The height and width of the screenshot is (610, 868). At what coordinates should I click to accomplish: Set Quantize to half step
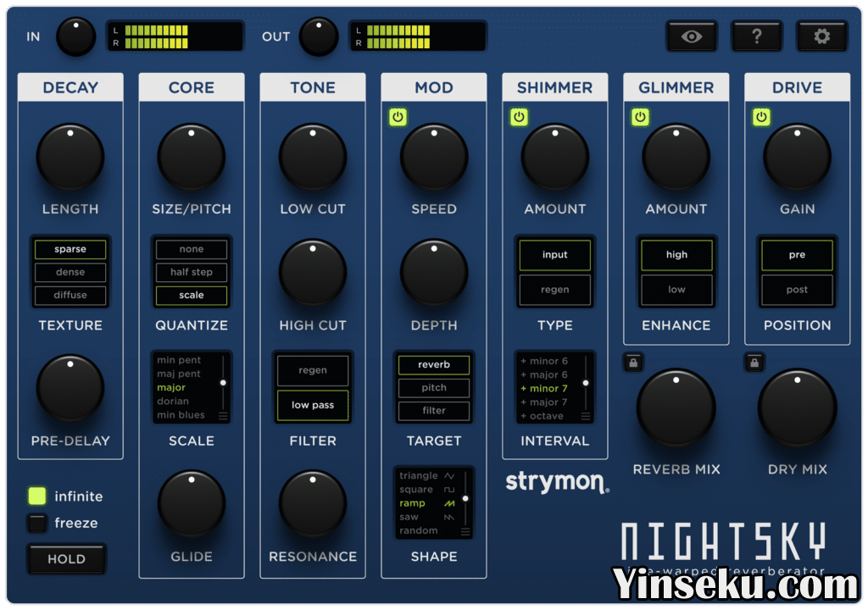click(192, 272)
